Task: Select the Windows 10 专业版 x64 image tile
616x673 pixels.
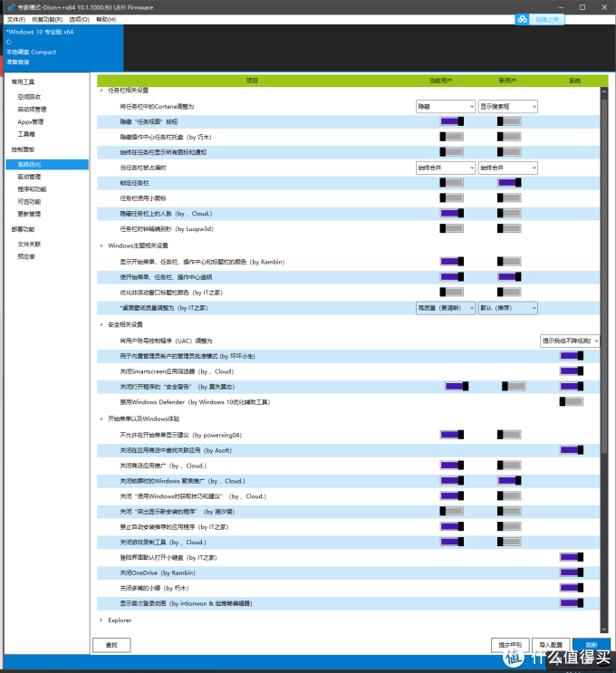Action: coord(63,47)
